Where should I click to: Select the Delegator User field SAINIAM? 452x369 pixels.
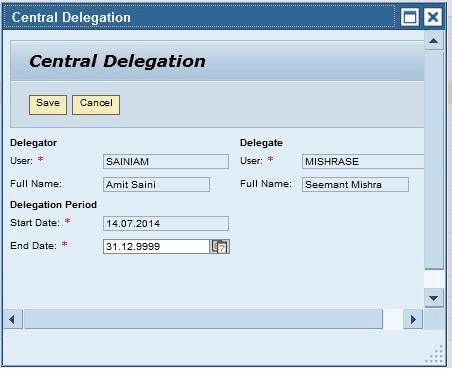(166, 162)
